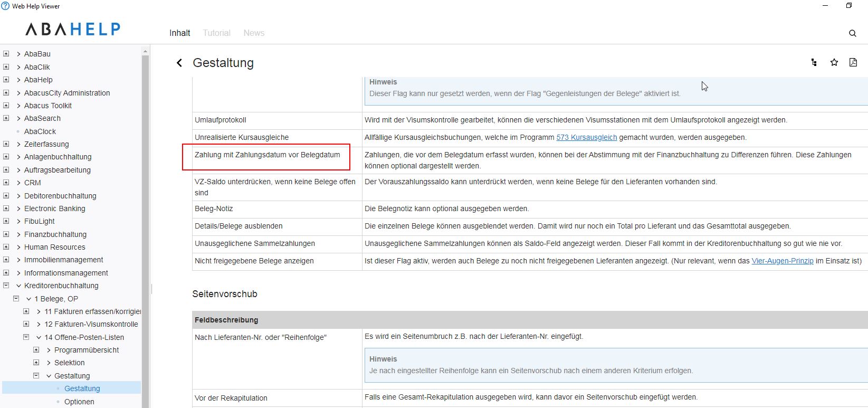868x408 pixels.
Task: Switch to the News tab
Action: 254,33
